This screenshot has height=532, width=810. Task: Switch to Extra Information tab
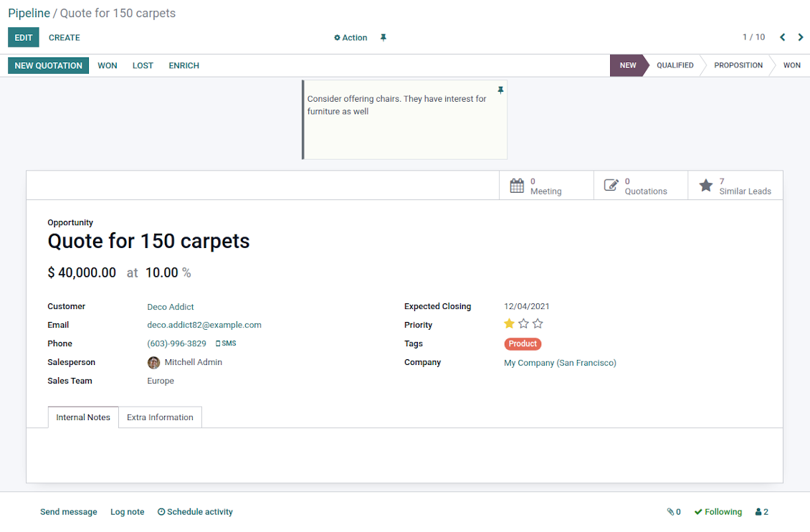pos(160,417)
